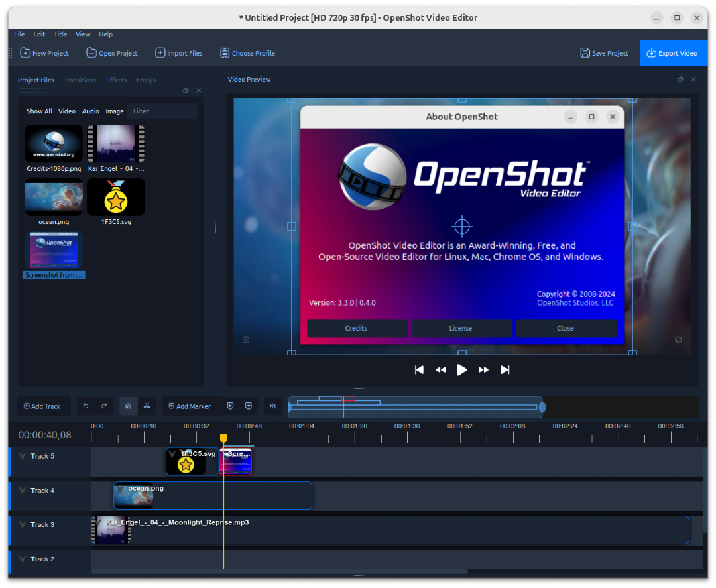The width and height of the screenshot is (716, 588).
Task: Toggle snapping with the magnet icon
Action: click(x=129, y=406)
